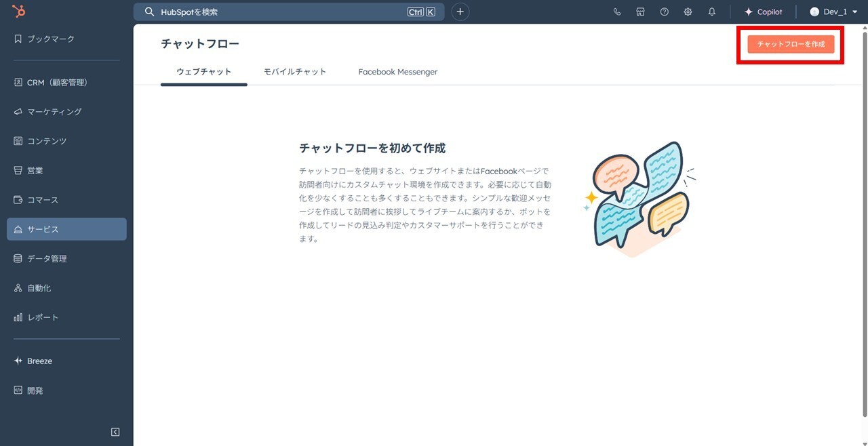868x446 pixels.
Task: Click the チャットフローを作成 button
Action: point(790,45)
